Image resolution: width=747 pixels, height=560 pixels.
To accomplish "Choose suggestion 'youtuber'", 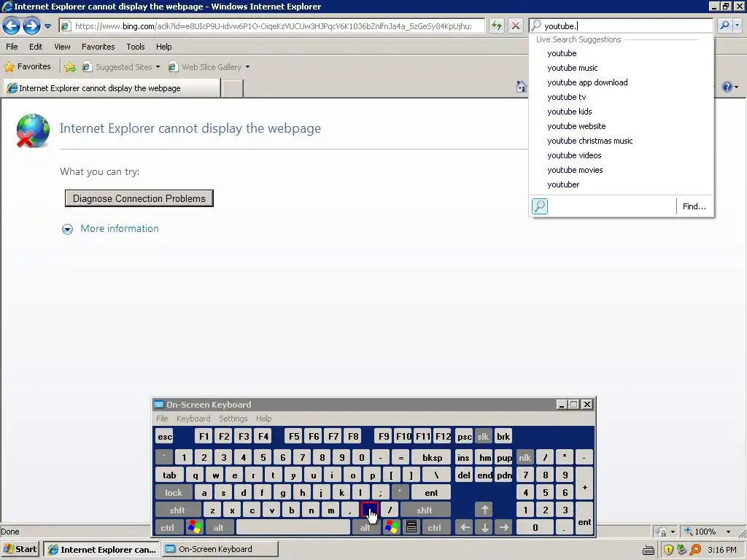I will point(563,184).
